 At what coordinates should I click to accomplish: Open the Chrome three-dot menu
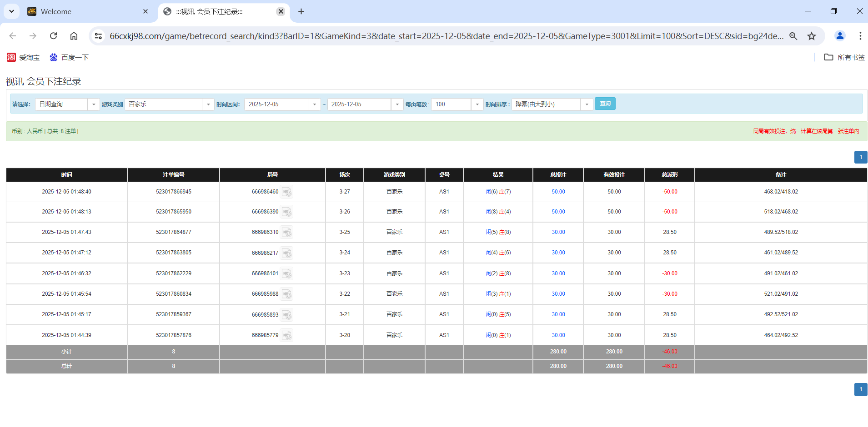click(860, 36)
